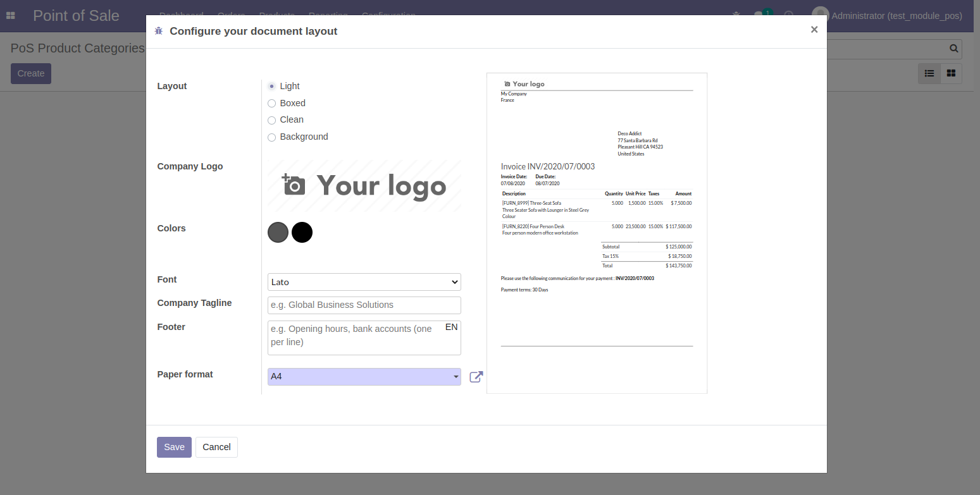Click the apps grid icon in navbar

pos(11,16)
